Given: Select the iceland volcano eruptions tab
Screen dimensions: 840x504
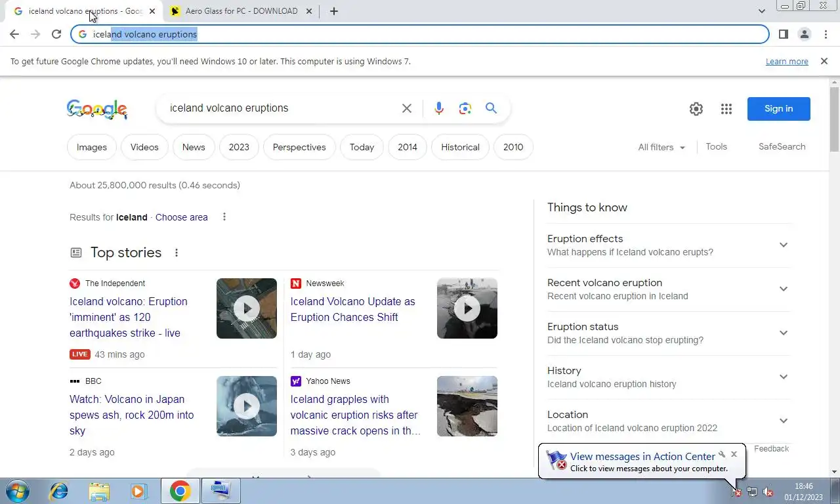Looking at the screenshot, I should coord(84,11).
